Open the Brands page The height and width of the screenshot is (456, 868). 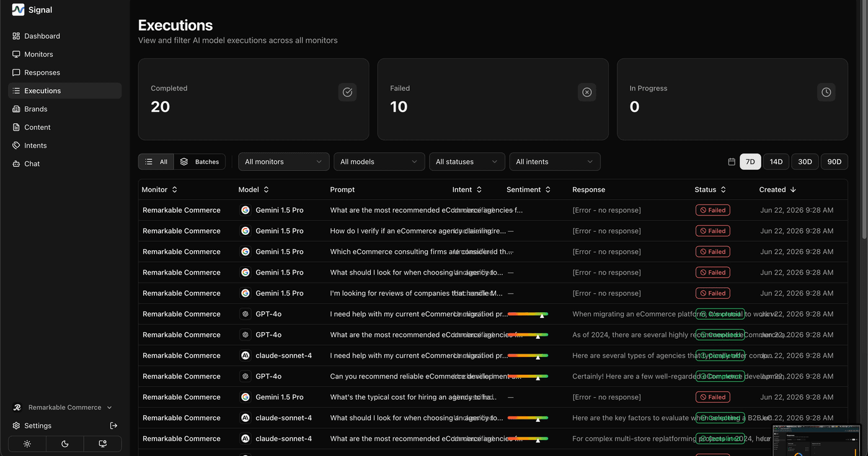tap(64, 109)
